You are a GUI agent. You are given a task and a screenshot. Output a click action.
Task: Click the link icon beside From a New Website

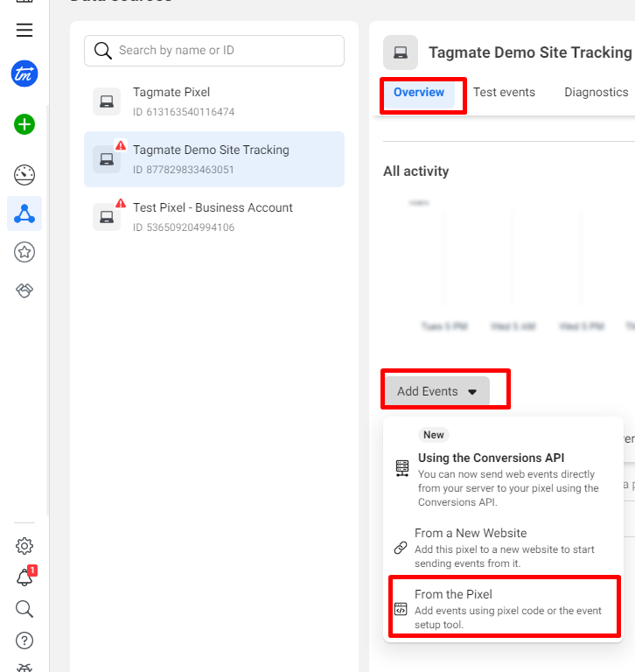point(401,547)
